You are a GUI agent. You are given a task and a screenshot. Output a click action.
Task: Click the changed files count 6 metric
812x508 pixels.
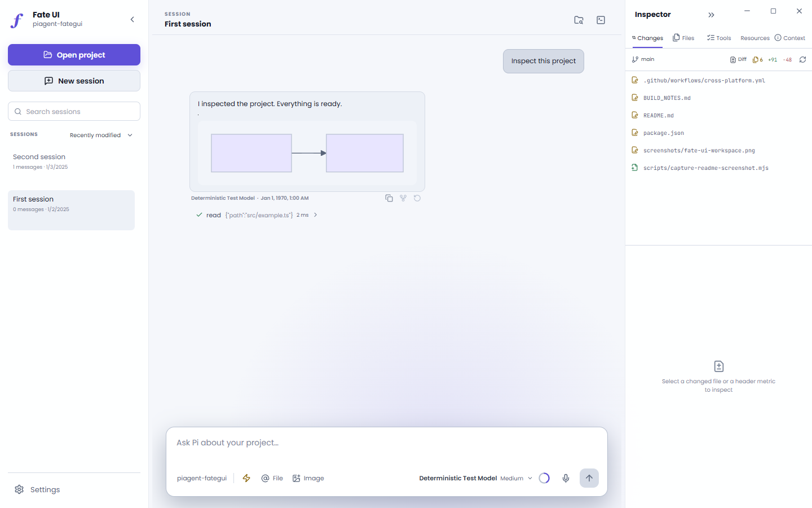pos(758,59)
